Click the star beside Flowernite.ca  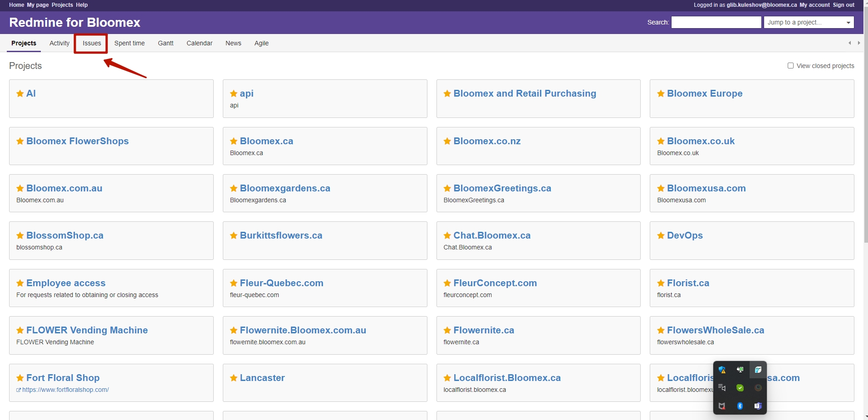click(447, 330)
